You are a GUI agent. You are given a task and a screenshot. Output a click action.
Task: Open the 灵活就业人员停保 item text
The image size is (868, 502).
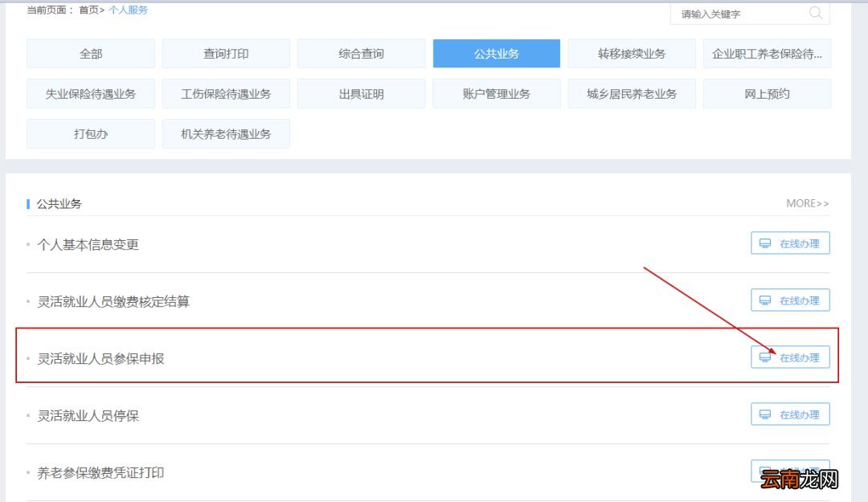tap(88, 416)
